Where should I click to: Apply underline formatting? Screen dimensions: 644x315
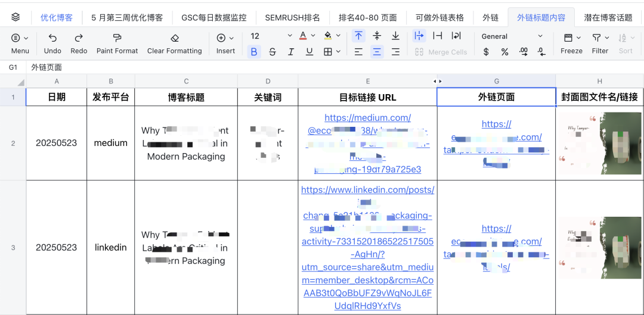click(x=309, y=52)
